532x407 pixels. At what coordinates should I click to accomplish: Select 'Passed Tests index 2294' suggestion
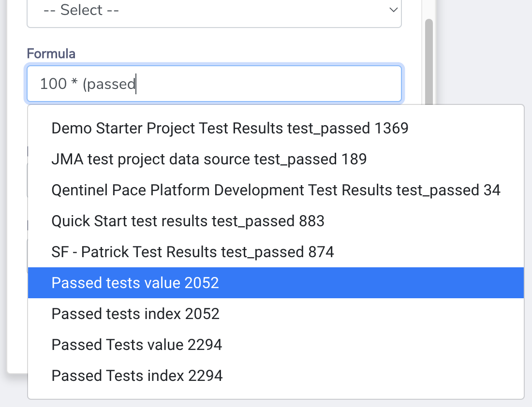click(137, 376)
